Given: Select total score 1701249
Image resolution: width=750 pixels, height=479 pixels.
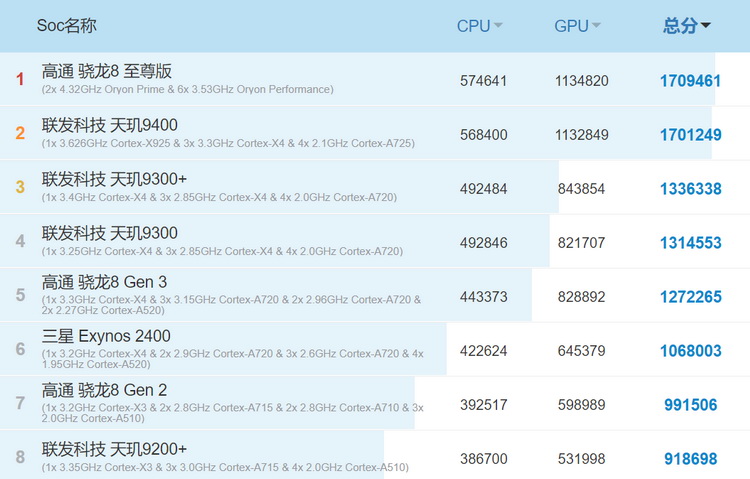Looking at the screenshot, I should pos(691,135).
